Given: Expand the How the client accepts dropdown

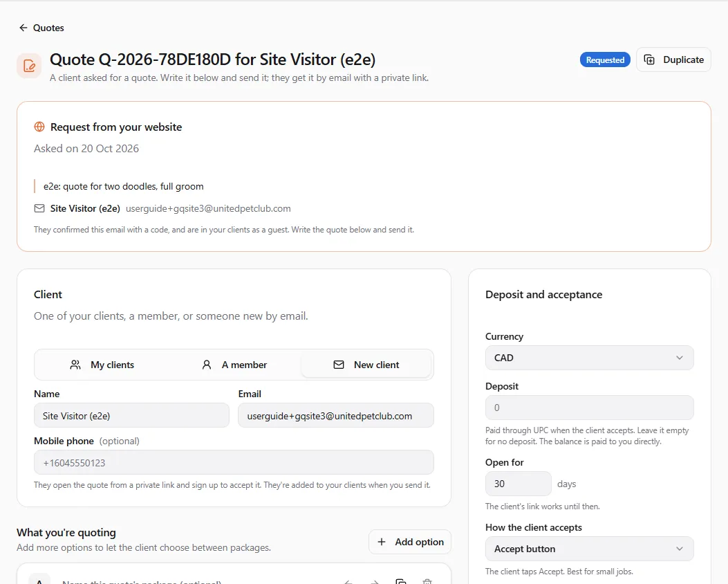Looking at the screenshot, I should coord(590,549).
